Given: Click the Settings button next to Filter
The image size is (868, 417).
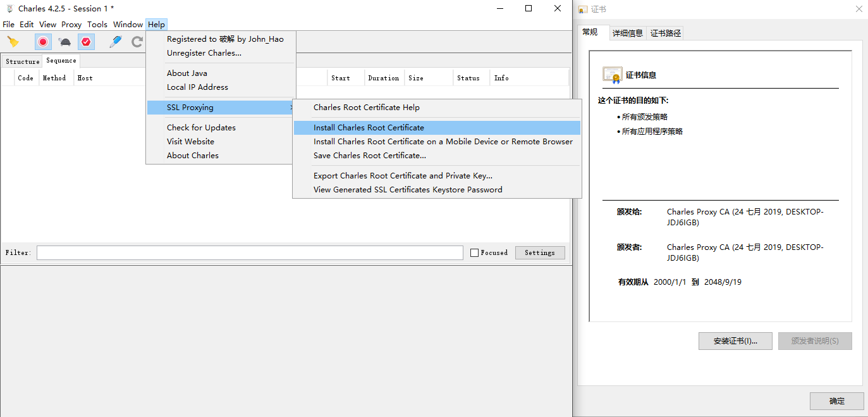Looking at the screenshot, I should pyautogui.click(x=540, y=252).
